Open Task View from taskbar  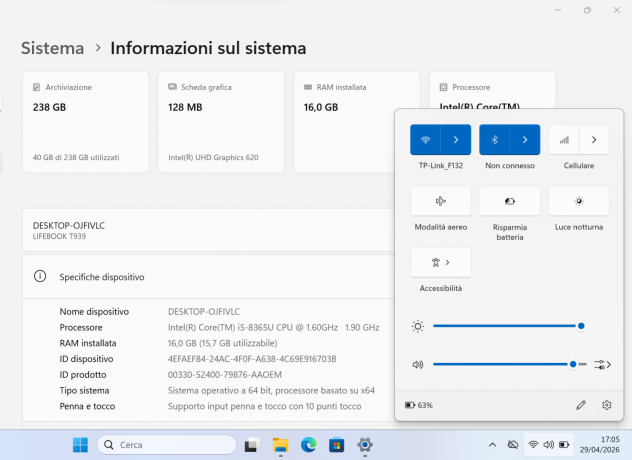[252, 445]
